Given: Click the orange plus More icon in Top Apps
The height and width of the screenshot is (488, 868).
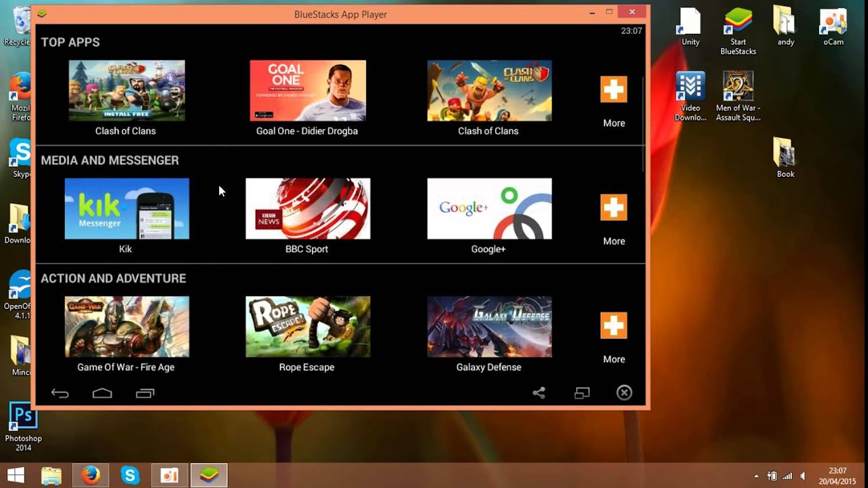Looking at the screenshot, I should point(614,89).
